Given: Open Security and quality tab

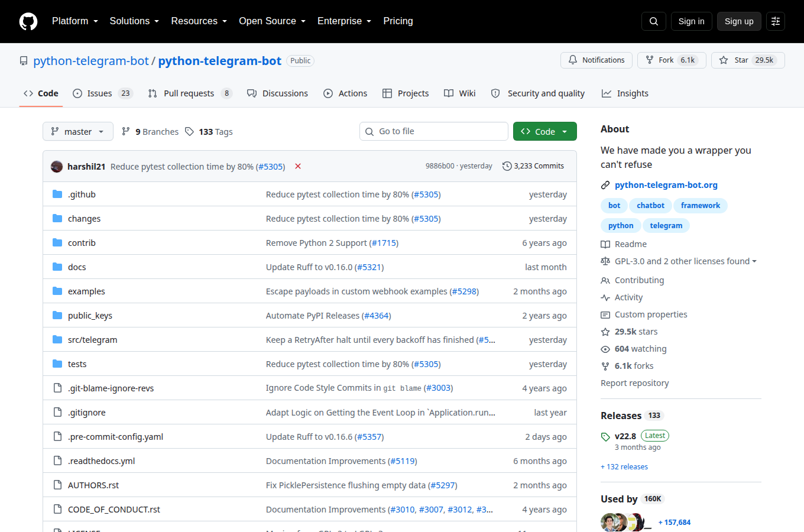Looking at the screenshot, I should point(538,93).
